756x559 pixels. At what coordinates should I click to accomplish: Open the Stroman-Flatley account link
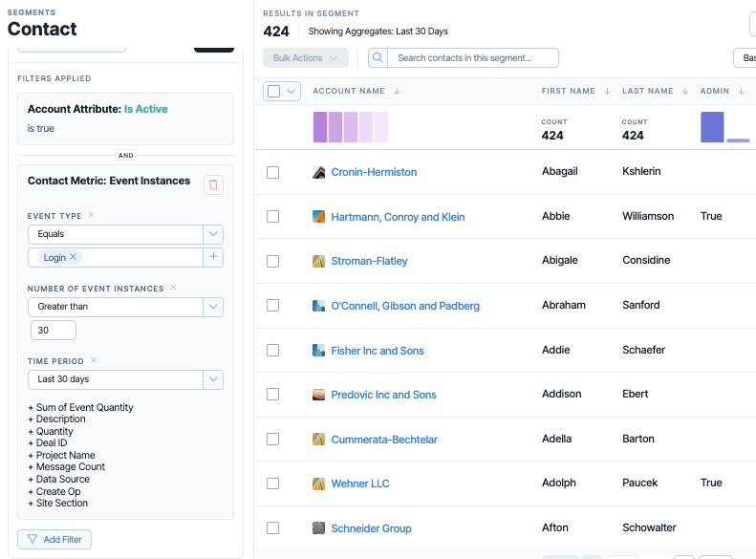[x=369, y=261]
